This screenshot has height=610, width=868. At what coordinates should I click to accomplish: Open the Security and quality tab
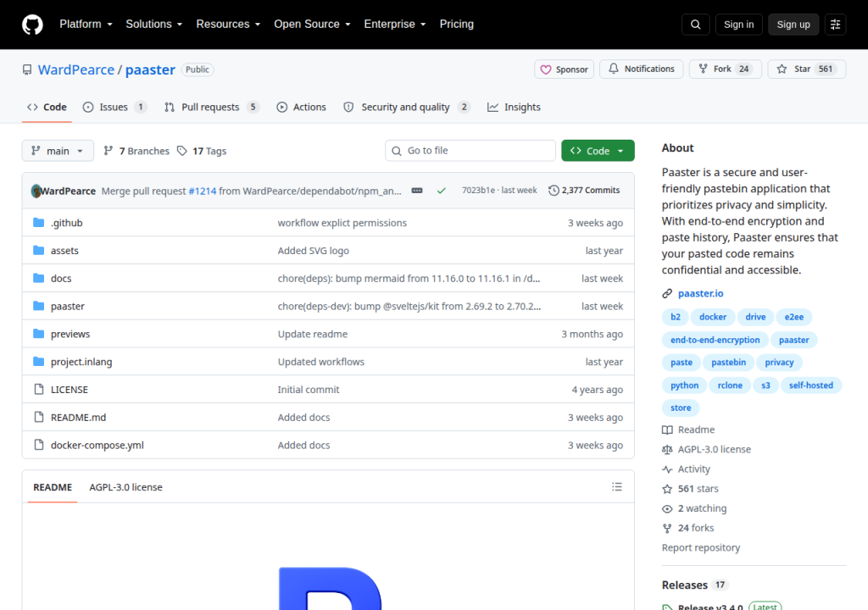[x=407, y=108]
